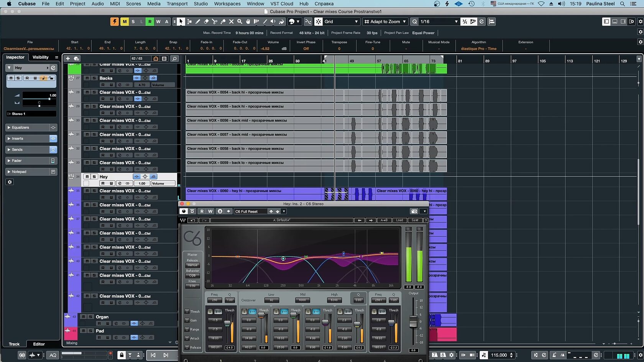The height and width of the screenshot is (362, 644).
Task: Expand the Equalizers inspector section
Action: pos(27,128)
